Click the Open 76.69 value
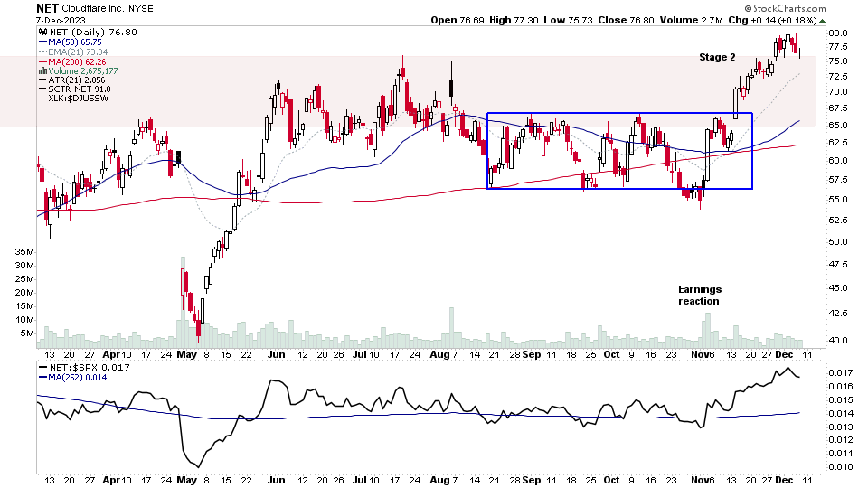 (x=458, y=21)
